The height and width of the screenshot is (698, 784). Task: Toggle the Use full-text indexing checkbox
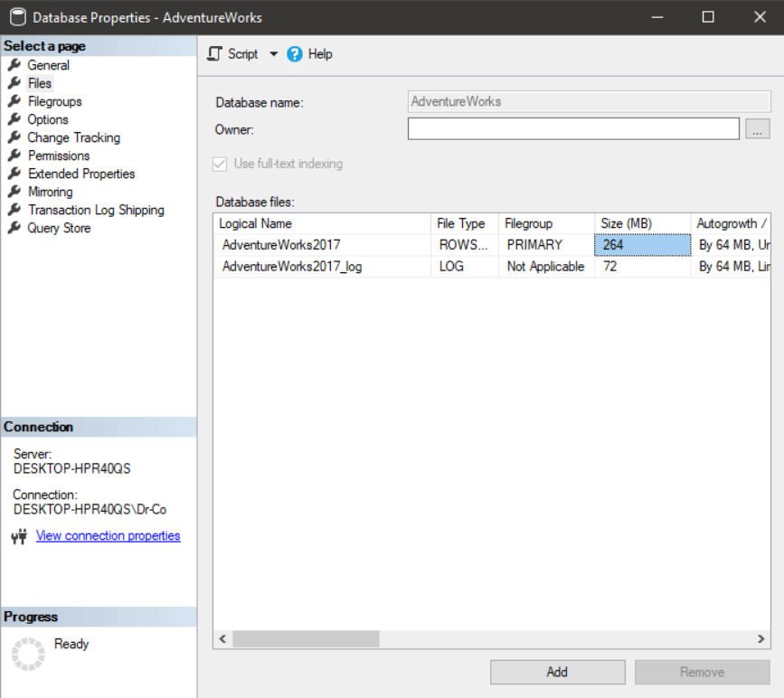[x=219, y=164]
